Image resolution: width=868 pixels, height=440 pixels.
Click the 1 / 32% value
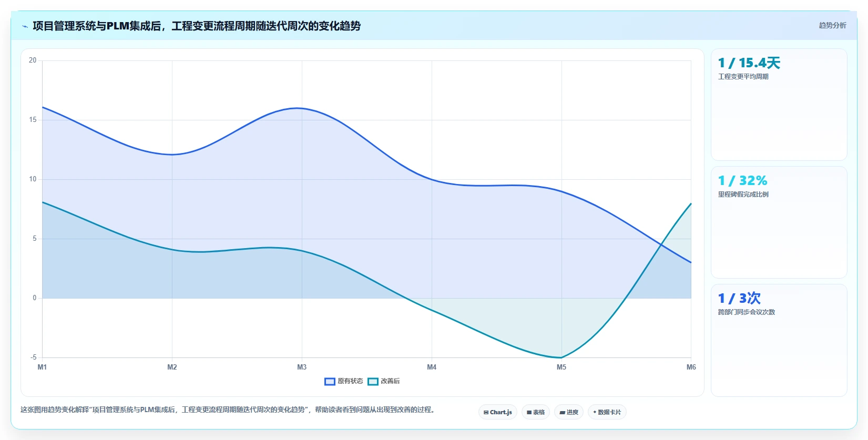(x=743, y=181)
